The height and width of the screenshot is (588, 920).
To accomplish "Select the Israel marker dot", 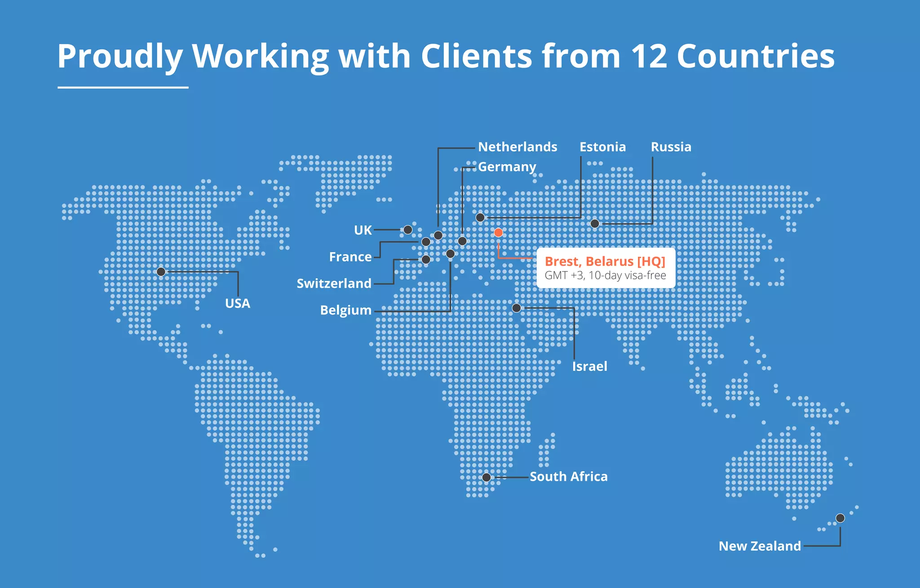I will 517,308.
